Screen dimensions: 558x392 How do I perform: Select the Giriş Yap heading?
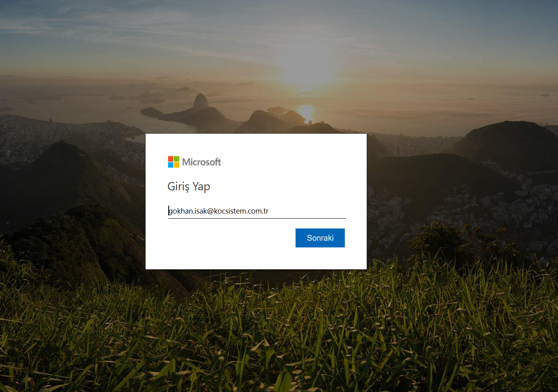click(189, 186)
